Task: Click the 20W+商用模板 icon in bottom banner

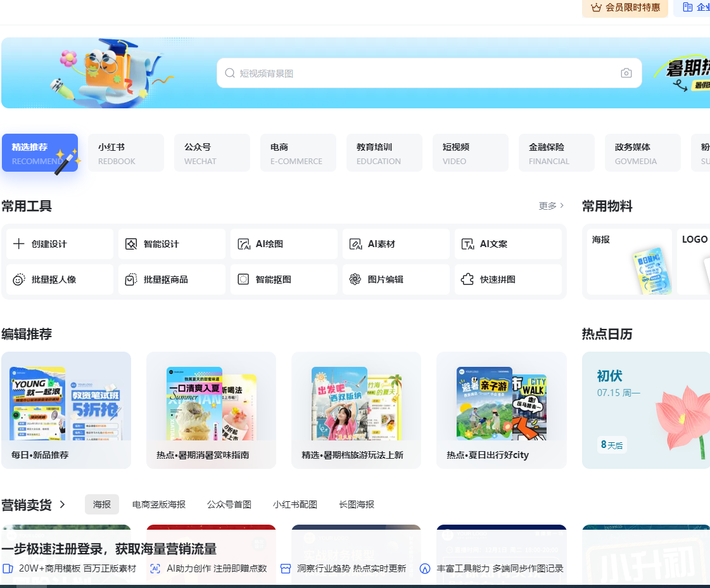Action: point(8,568)
